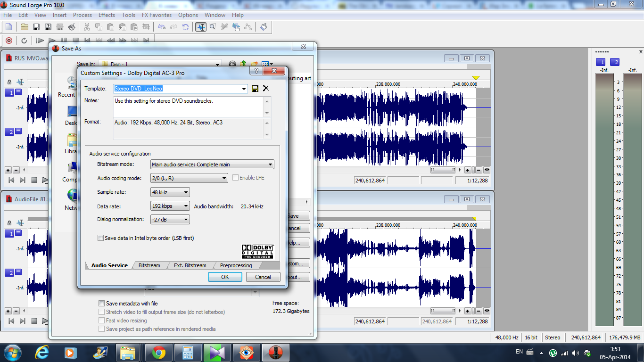
Task: Open the Data rate dropdown
Action: [x=186, y=206]
